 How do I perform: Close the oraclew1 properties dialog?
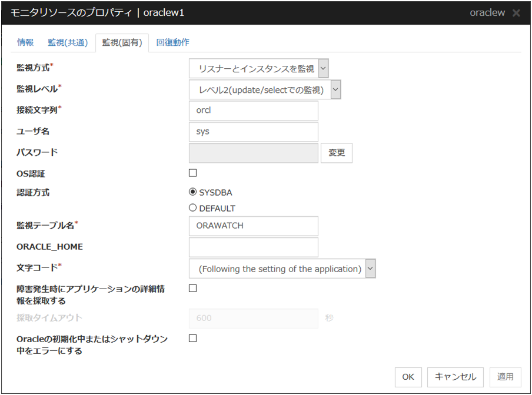coord(516,13)
